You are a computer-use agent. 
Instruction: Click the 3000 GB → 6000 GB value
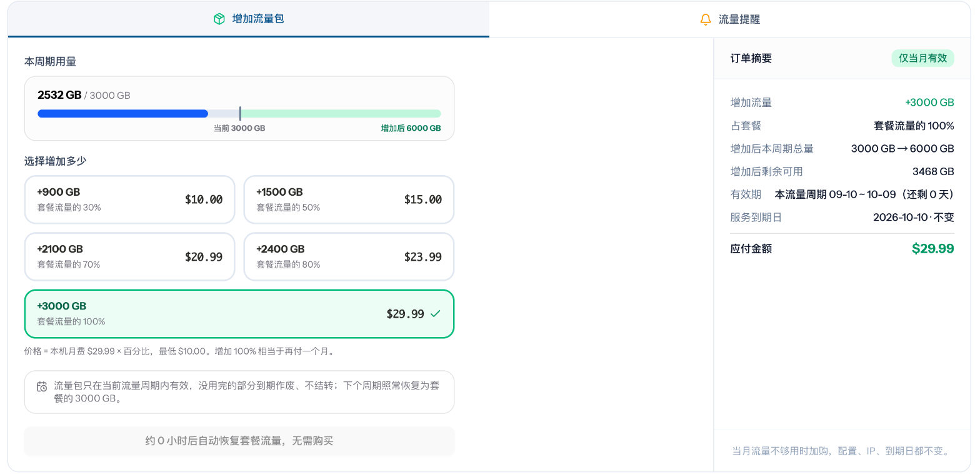(902, 149)
